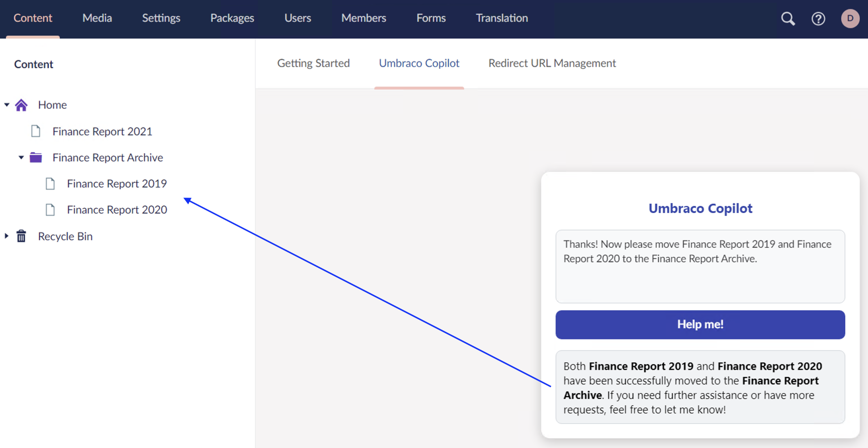
Task: Collapse the Finance Report Archive node
Action: pos(21,157)
